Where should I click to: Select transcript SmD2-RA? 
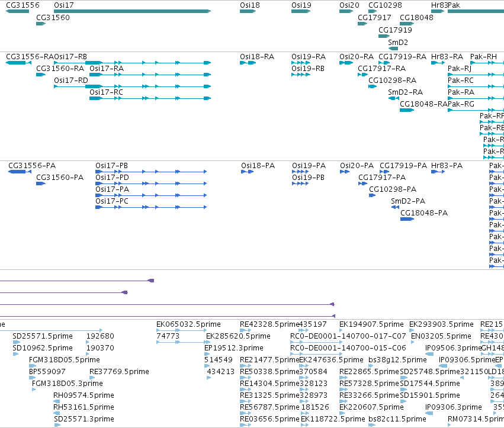click(405, 92)
